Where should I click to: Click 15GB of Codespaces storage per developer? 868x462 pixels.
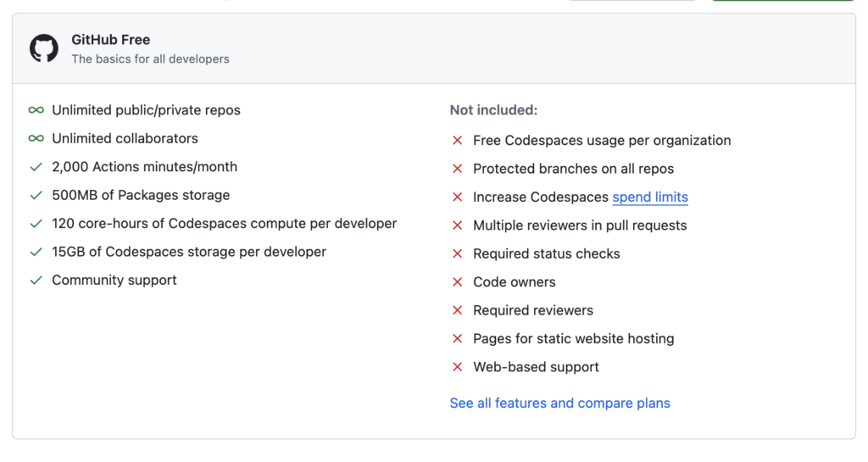pos(188,252)
